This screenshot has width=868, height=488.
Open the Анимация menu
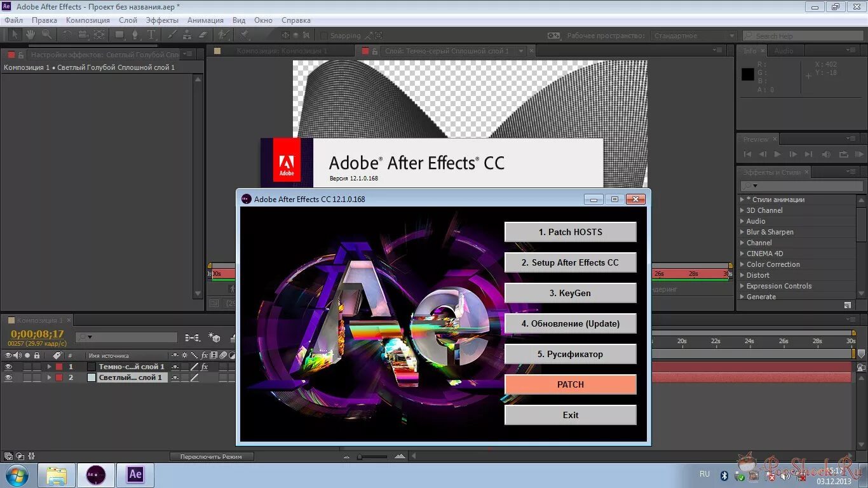[x=205, y=20]
